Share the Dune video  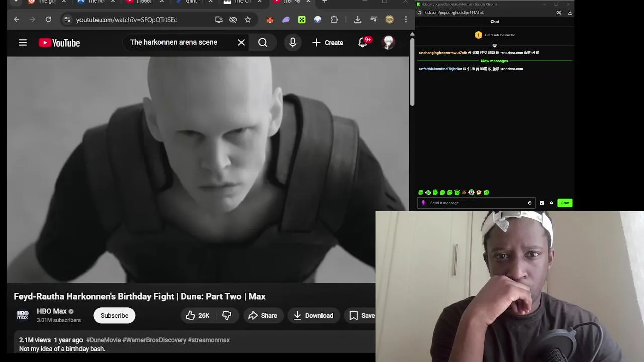(263, 315)
